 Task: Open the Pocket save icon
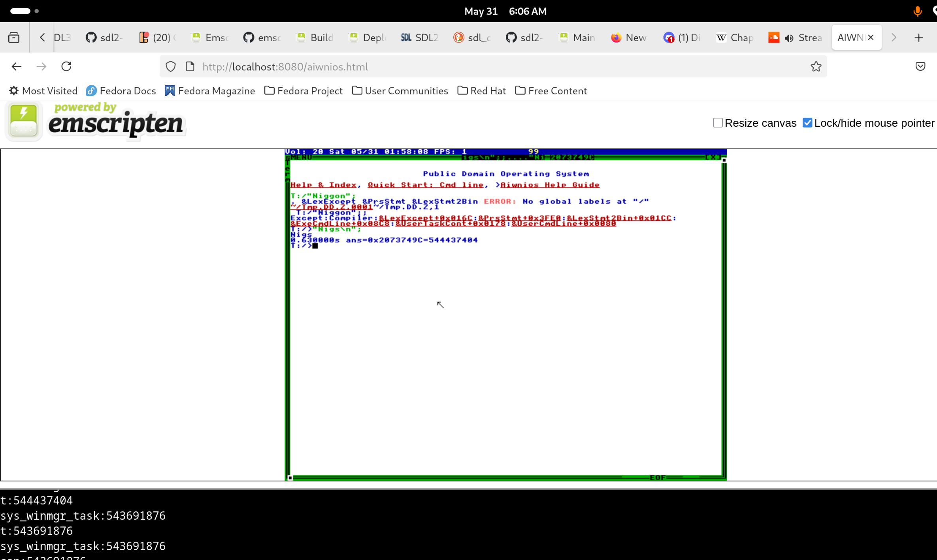(920, 66)
